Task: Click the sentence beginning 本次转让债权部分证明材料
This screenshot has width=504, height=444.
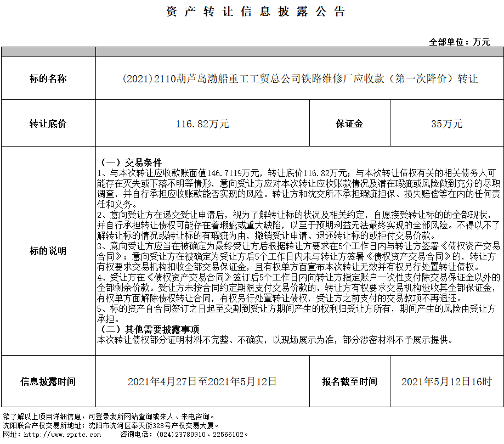Action: pos(275,340)
